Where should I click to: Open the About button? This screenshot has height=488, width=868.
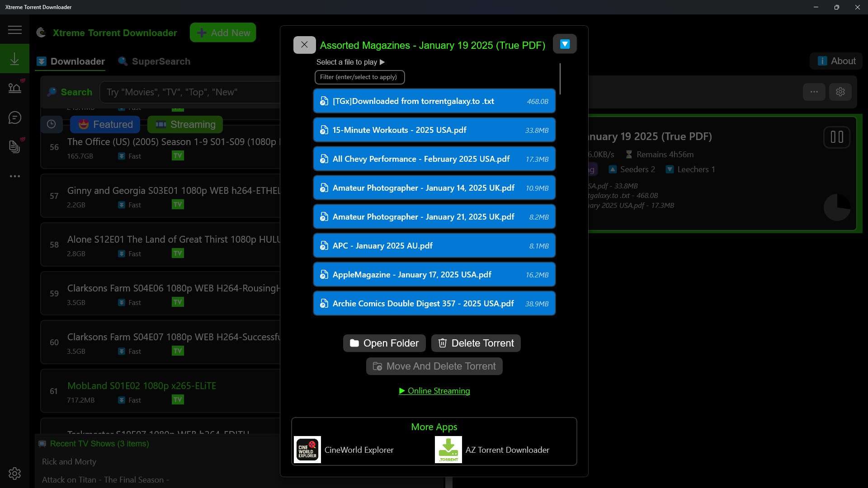[x=836, y=61]
